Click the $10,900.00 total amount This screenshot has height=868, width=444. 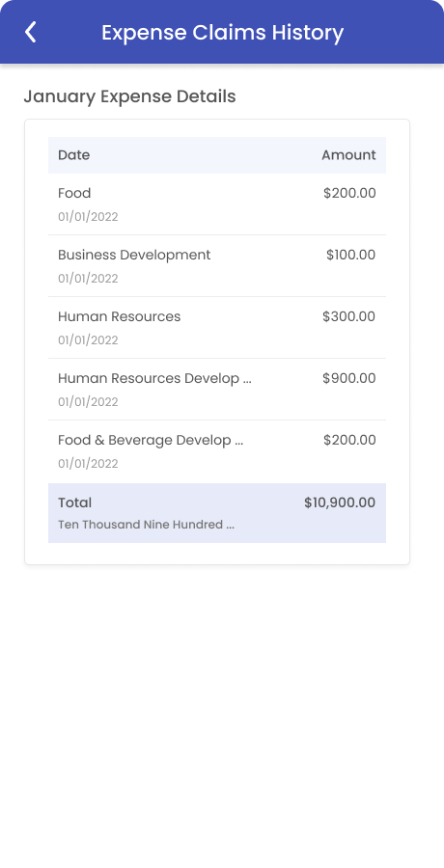340,502
